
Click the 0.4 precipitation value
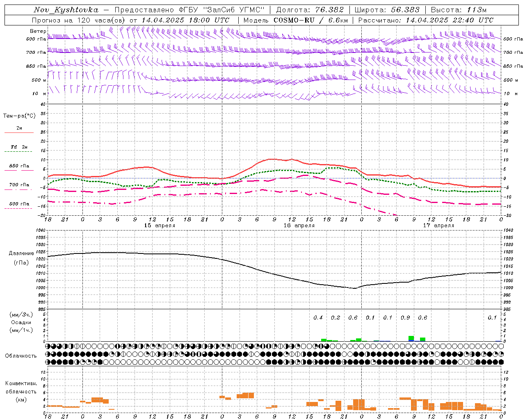pyautogui.click(x=318, y=318)
